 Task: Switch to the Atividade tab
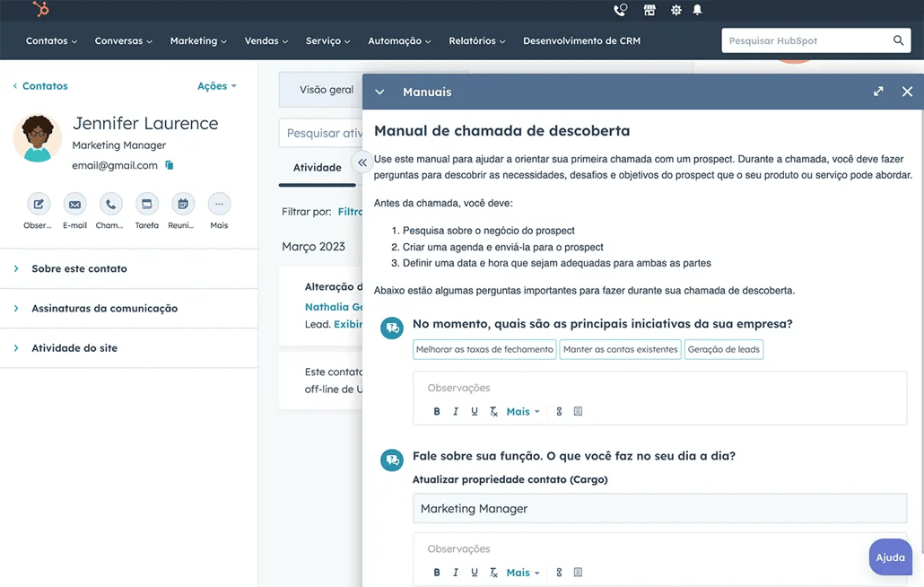click(x=317, y=168)
